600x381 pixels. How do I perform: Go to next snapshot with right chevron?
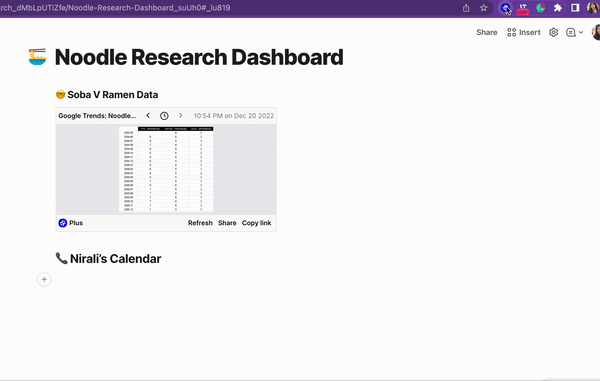[181, 116]
